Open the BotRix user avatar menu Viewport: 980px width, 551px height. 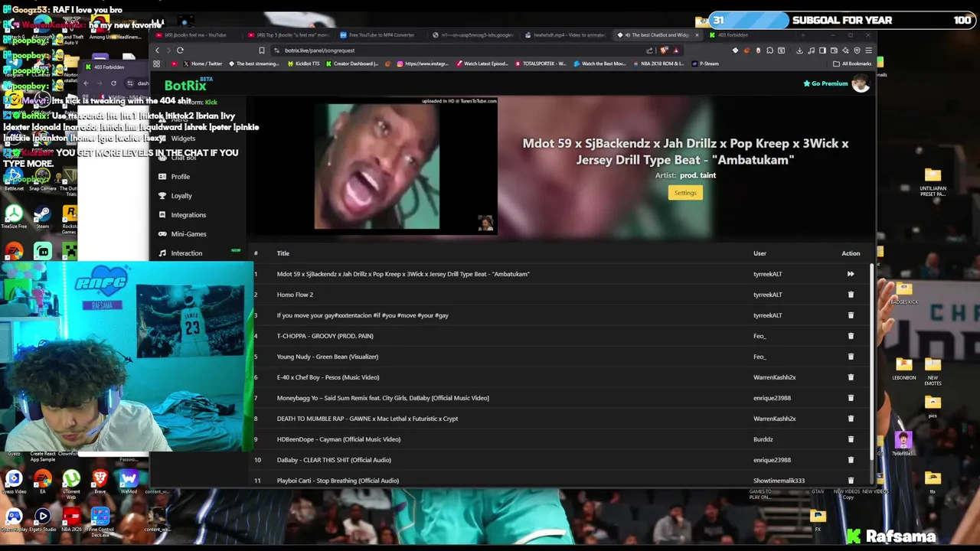coord(861,83)
